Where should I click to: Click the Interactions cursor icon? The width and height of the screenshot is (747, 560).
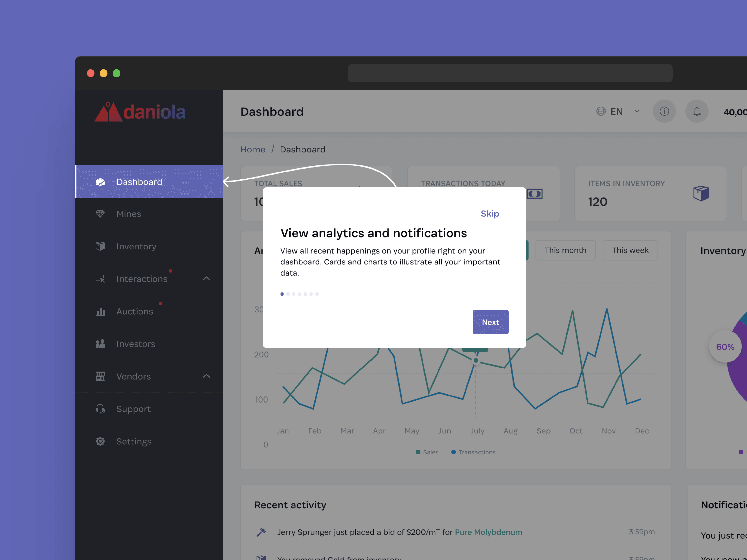pyautogui.click(x=100, y=279)
